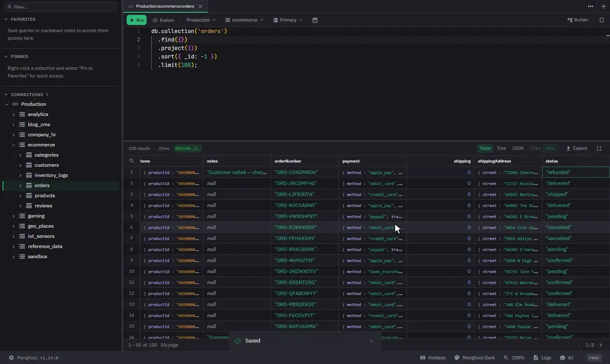Open the ecommerce database dropdown
This screenshot has width=610, height=364.
[x=244, y=20]
